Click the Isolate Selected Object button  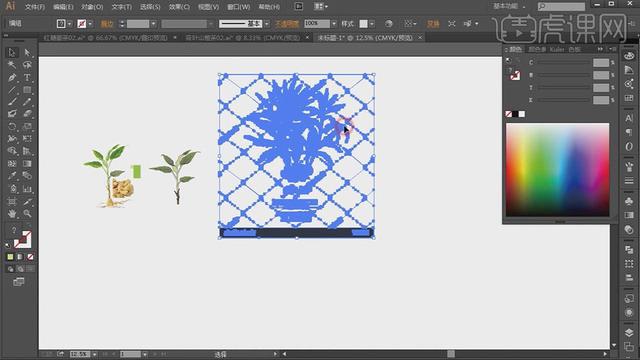point(451,24)
